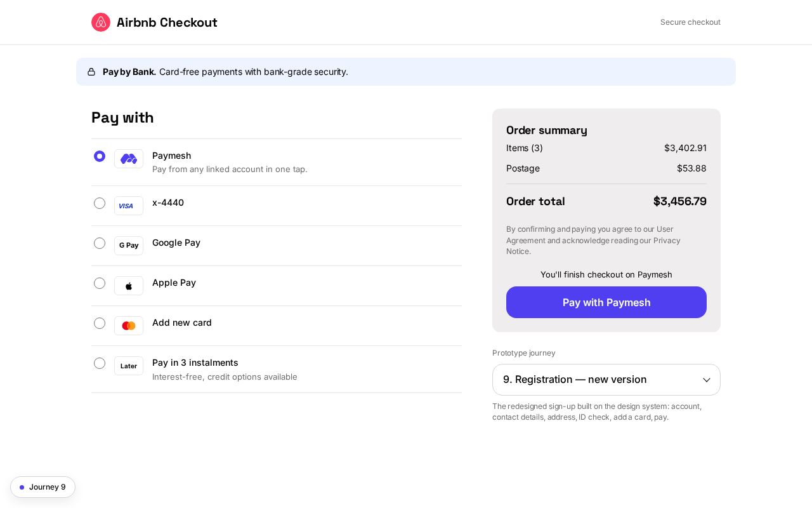Click the Postage label
812x508 pixels.
point(523,168)
